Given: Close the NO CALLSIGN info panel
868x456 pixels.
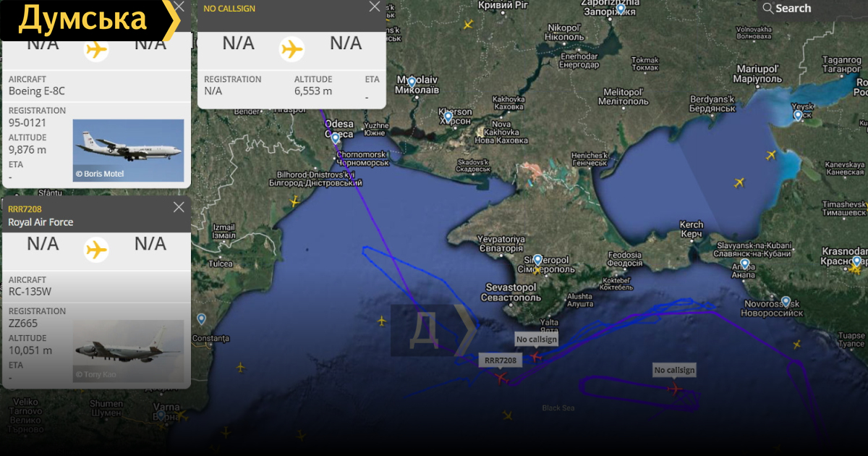Looking at the screenshot, I should click(374, 7).
